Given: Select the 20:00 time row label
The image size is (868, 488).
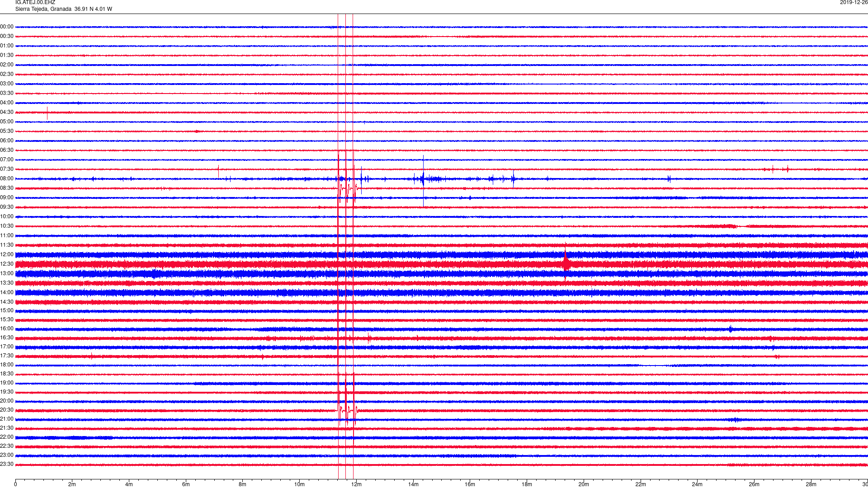Looking at the screenshot, I should tap(7, 401).
